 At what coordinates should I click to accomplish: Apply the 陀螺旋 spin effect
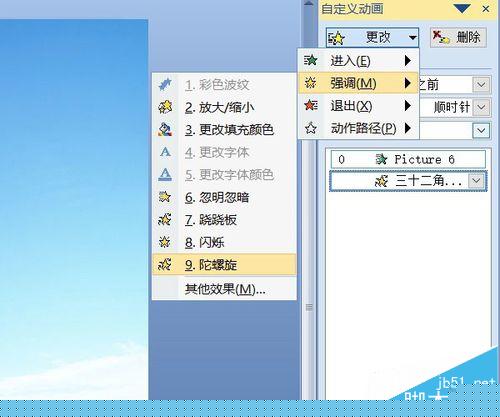click(x=224, y=265)
